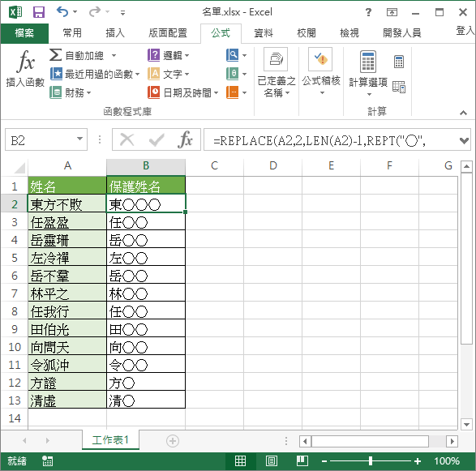Switch to the 常用 Home tab
This screenshot has height=471, width=476.
(x=72, y=32)
